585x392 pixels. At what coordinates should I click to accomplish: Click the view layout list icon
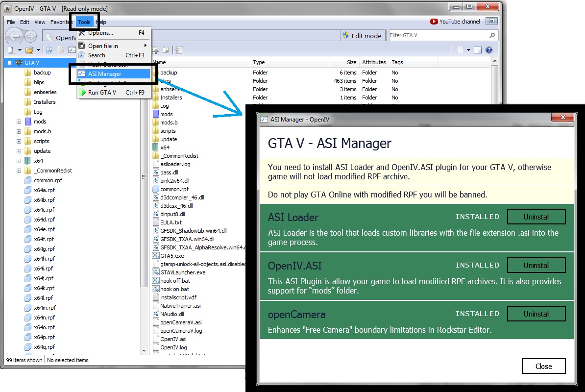coord(460,50)
